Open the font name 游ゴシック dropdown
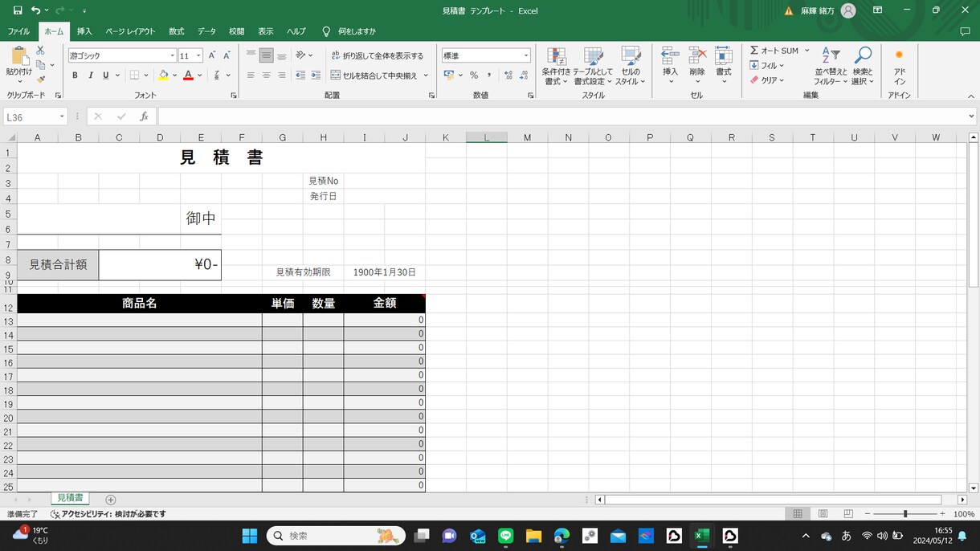Screen dimensions: 980x551 (x=172, y=56)
